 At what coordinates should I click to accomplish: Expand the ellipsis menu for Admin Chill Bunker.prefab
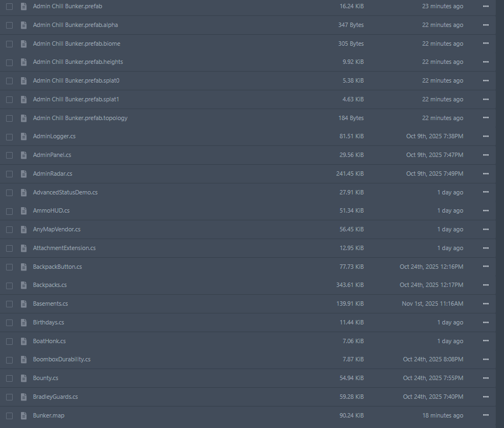[486, 7]
